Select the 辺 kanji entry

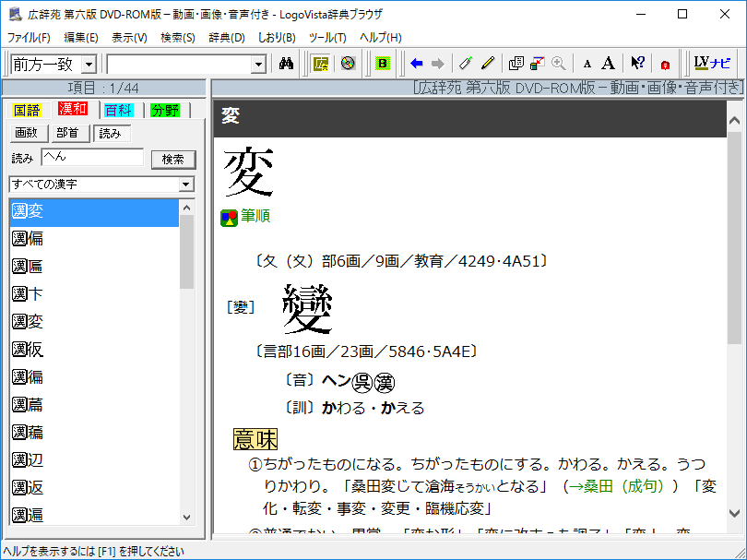pos(94,460)
